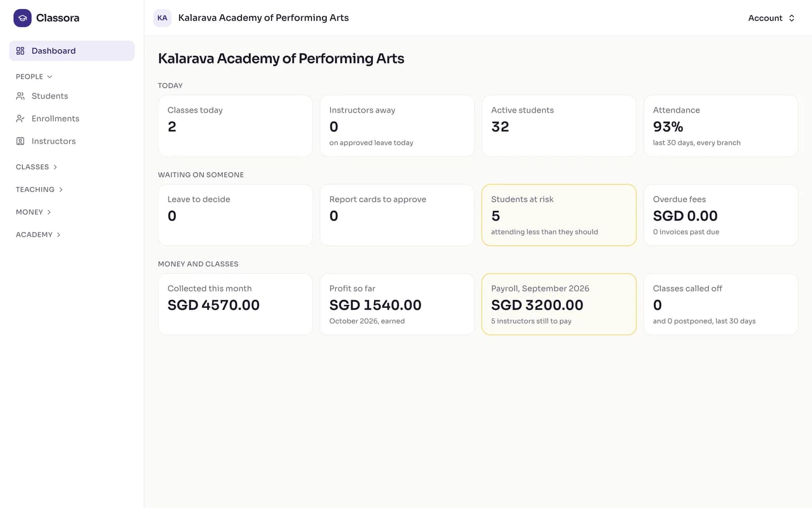Viewport: 812px width, 508px height.
Task: Open the Leave to decide card
Action: coord(235,215)
